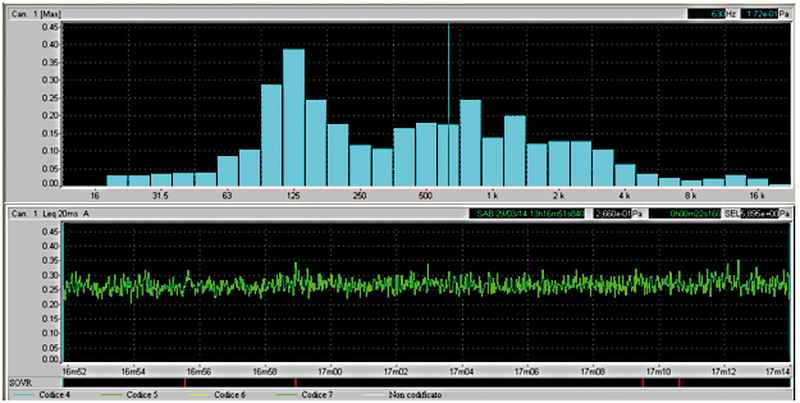Screen dimensions: 800x403
Task: Click the 17m14 time axis label
Action: (x=779, y=371)
